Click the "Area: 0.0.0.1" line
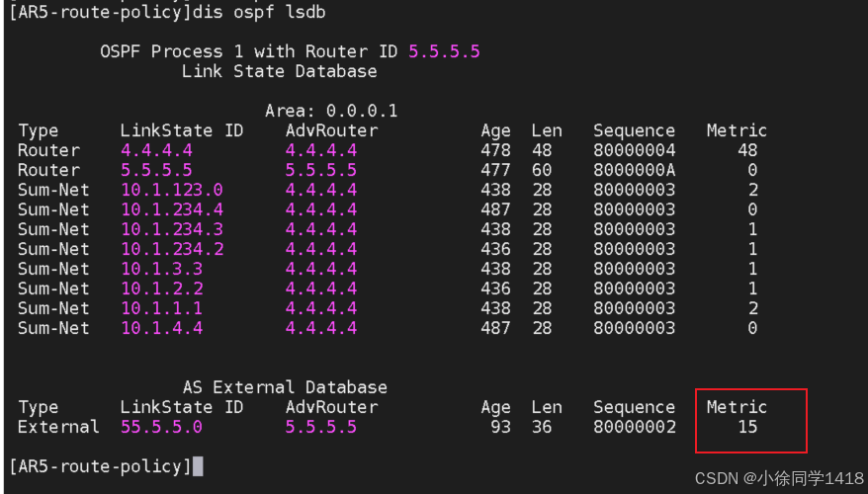Viewport: 868px width, 494px height. [331, 111]
